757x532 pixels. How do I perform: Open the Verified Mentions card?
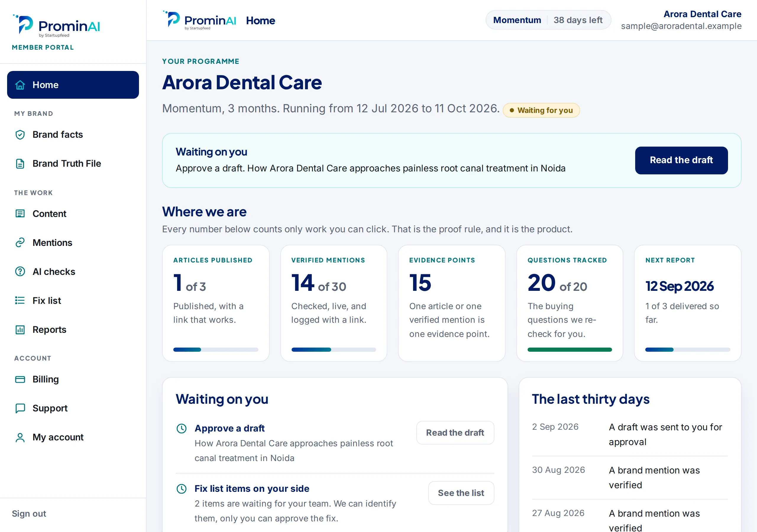point(334,303)
